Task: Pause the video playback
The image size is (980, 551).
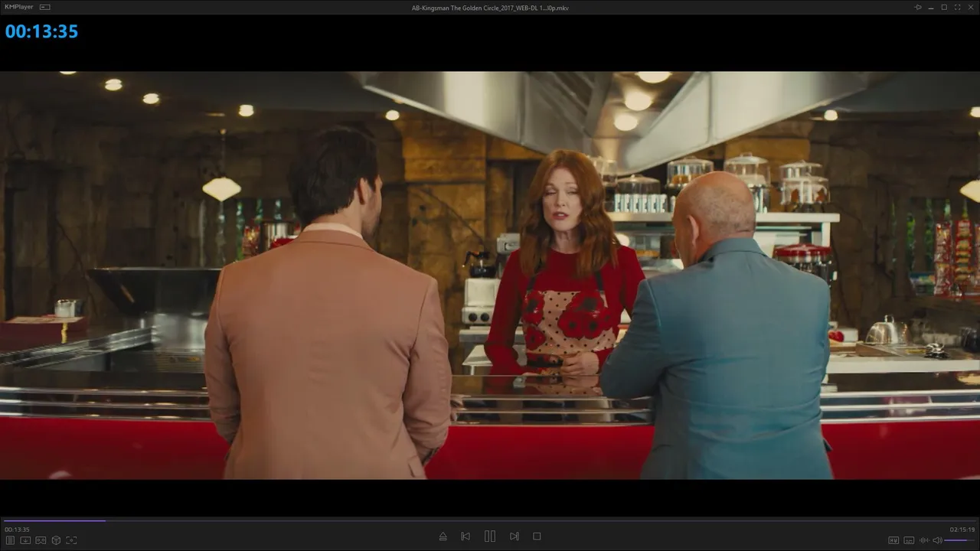Action: point(490,536)
